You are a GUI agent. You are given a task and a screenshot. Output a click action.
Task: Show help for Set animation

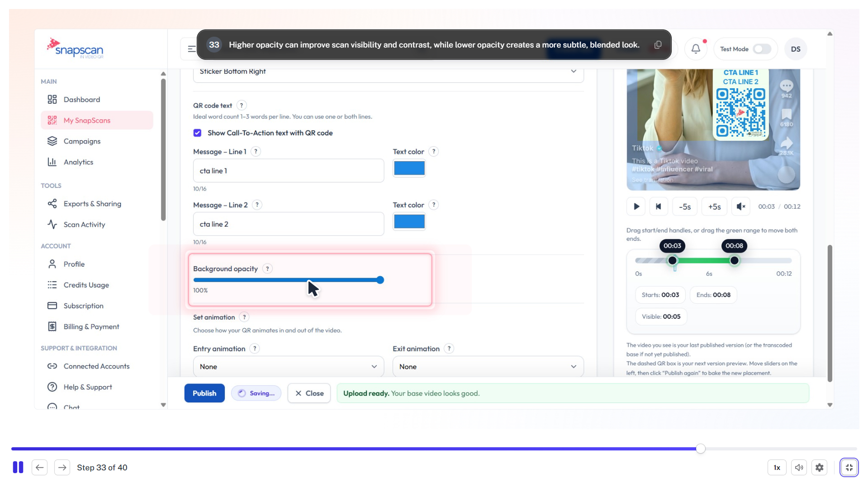click(x=244, y=317)
